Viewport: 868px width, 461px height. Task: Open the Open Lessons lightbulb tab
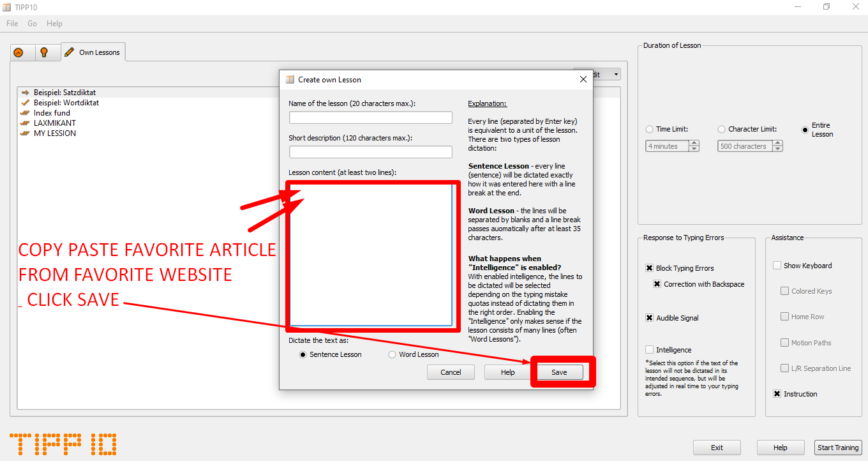44,52
